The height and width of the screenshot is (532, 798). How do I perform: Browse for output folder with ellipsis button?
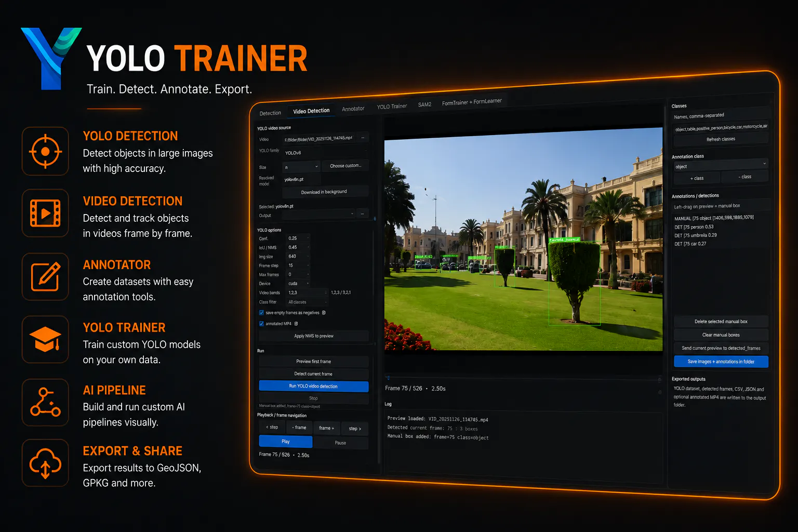(x=363, y=214)
